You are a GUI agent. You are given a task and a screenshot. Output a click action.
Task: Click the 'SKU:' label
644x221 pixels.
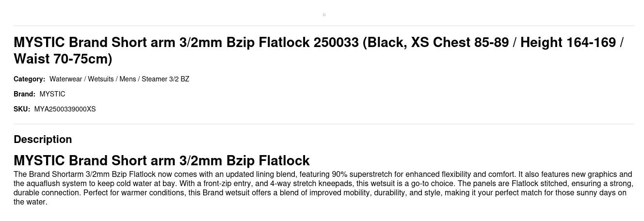(x=22, y=109)
